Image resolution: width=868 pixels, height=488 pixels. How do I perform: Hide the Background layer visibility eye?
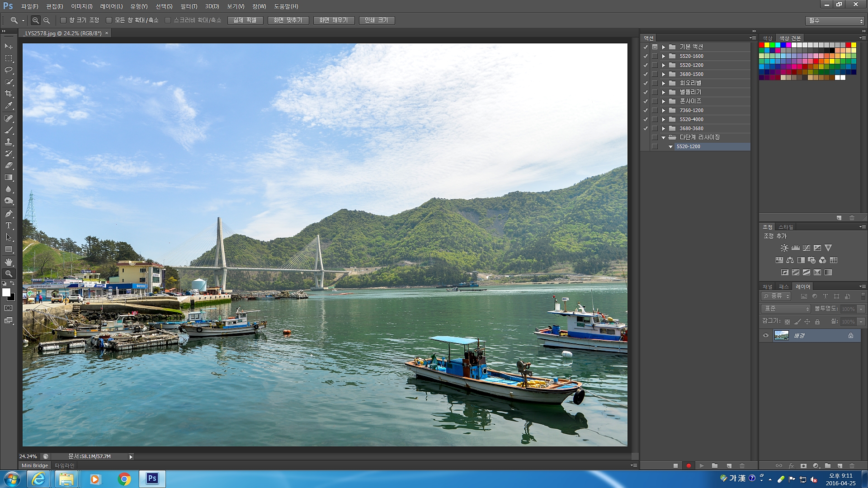pyautogui.click(x=766, y=336)
